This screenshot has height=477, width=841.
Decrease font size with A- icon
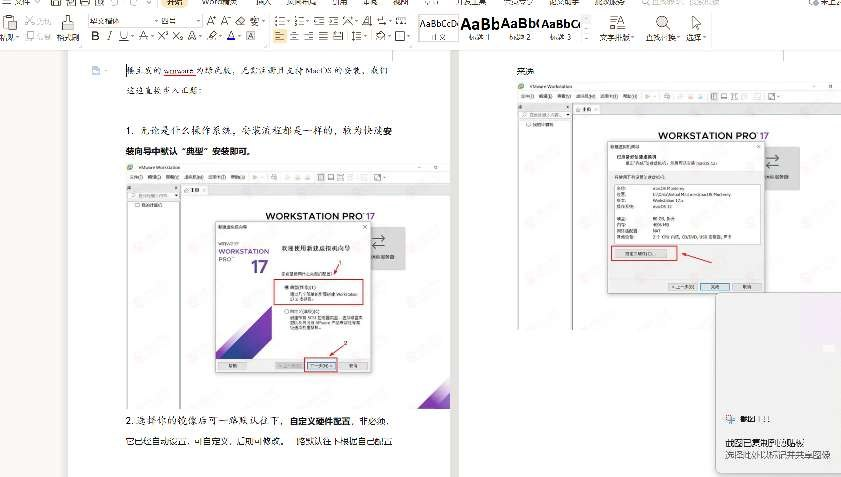(x=226, y=20)
